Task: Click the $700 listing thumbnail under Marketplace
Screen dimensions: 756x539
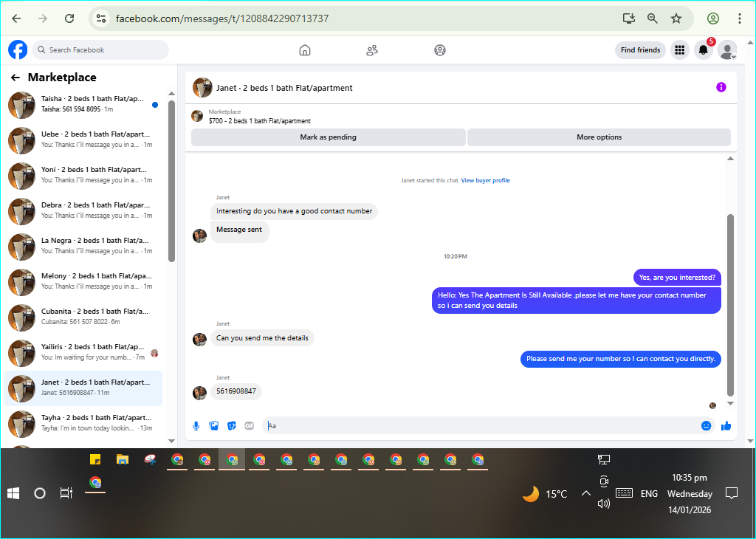Action: [197, 116]
